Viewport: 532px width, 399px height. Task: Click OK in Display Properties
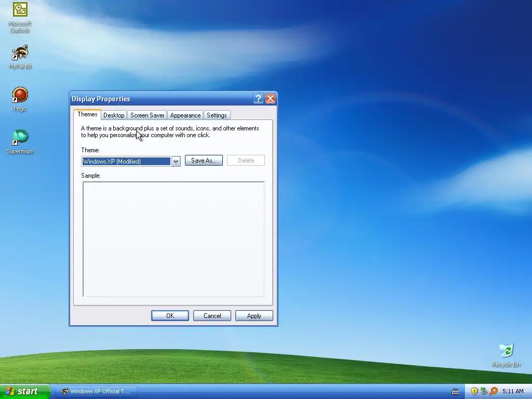(170, 316)
